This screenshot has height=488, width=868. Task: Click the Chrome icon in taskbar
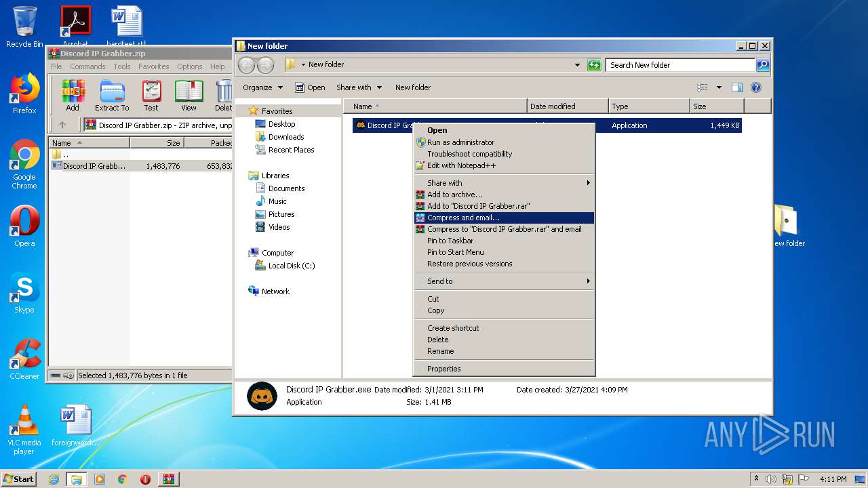(123, 479)
